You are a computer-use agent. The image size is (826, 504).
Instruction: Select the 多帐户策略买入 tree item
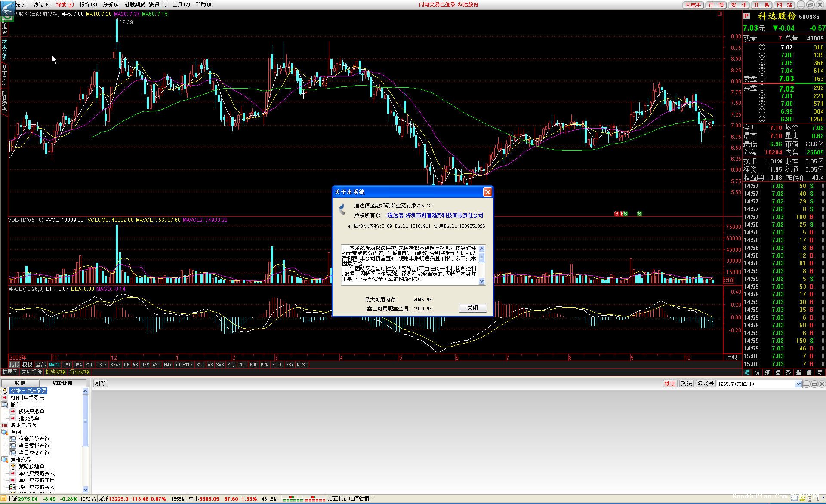point(37,487)
